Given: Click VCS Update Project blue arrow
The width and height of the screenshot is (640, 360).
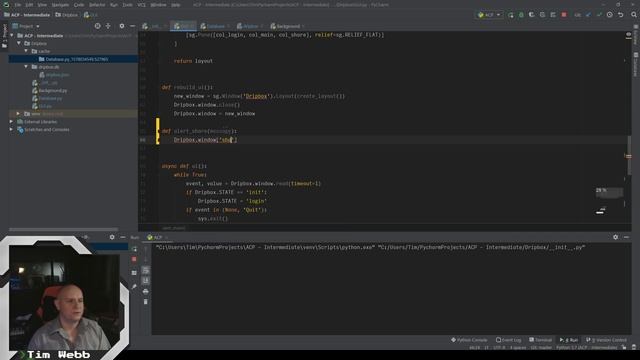Looking at the screenshot, I should click(588, 15).
